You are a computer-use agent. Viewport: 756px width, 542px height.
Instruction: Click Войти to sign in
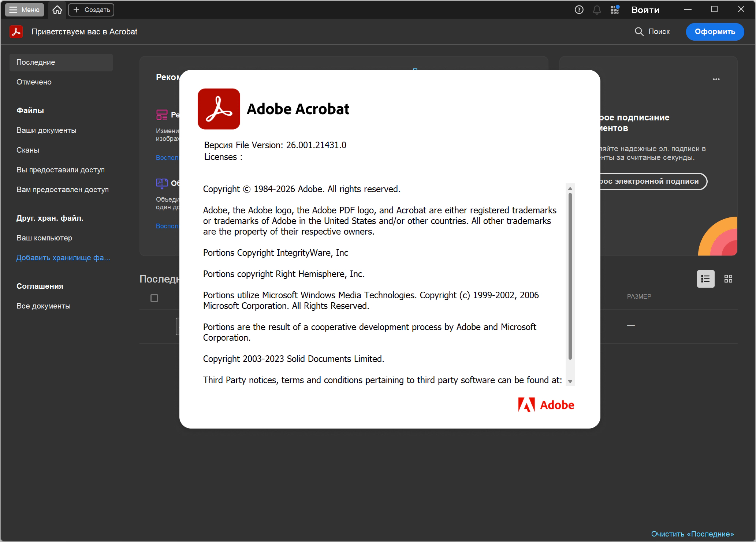645,10
